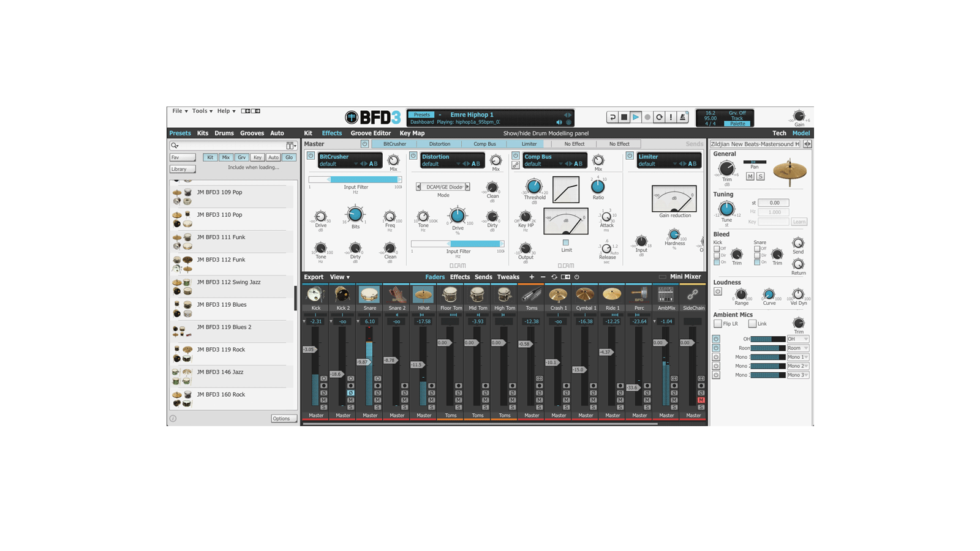980x551 pixels.
Task: Click the return-to-start transport icon
Action: (612, 117)
